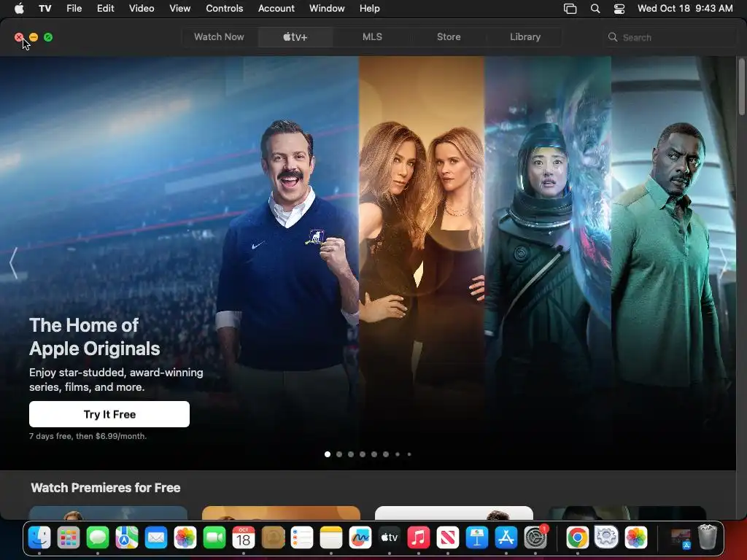The height and width of the screenshot is (560, 747).
Task: Open Spotlight search in menu bar
Action: tap(595, 9)
